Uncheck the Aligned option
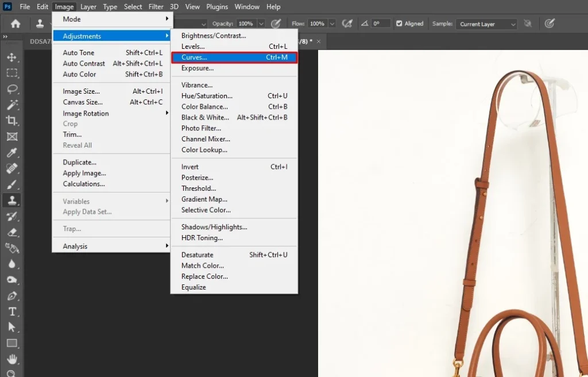This screenshot has width=588, height=377. coord(398,24)
